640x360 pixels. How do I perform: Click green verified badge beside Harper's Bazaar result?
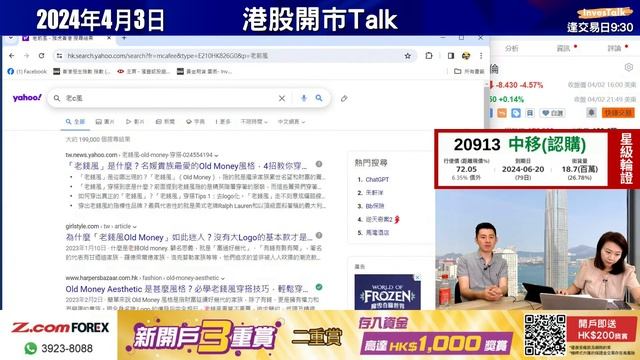319,287
